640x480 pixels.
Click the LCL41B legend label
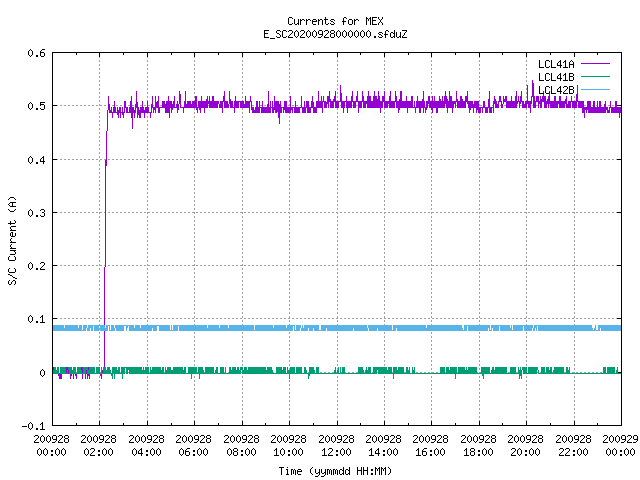[556, 77]
